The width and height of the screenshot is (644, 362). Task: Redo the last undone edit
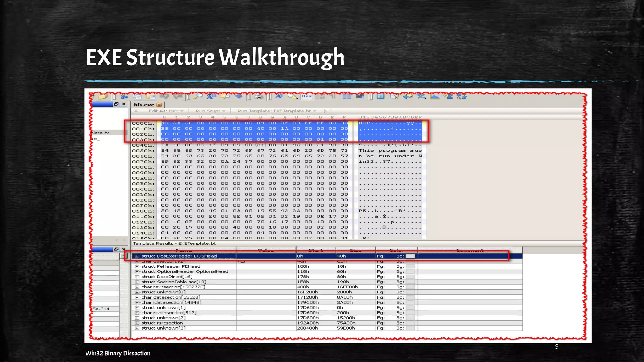coord(178,96)
